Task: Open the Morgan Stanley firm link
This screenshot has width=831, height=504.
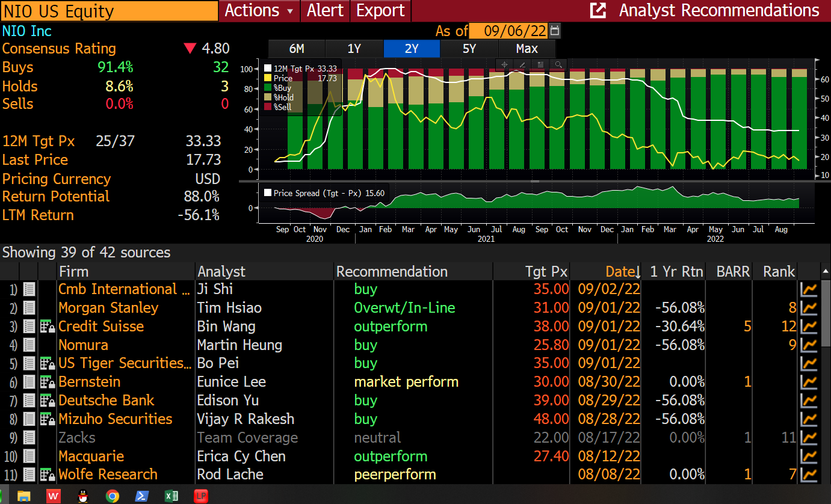Action: click(108, 308)
